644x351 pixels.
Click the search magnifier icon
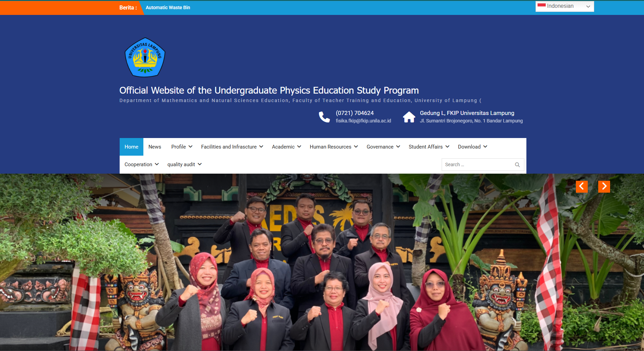tap(517, 165)
